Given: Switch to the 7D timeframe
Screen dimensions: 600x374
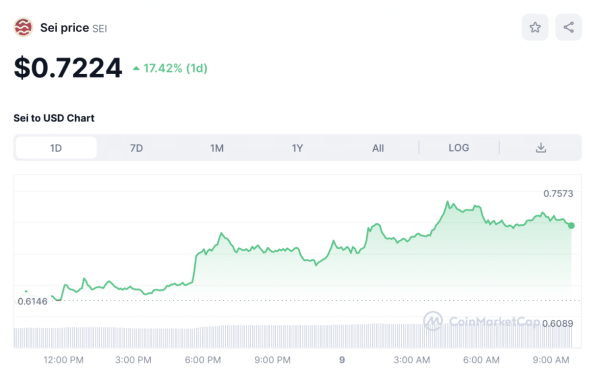Looking at the screenshot, I should pyautogui.click(x=136, y=148).
